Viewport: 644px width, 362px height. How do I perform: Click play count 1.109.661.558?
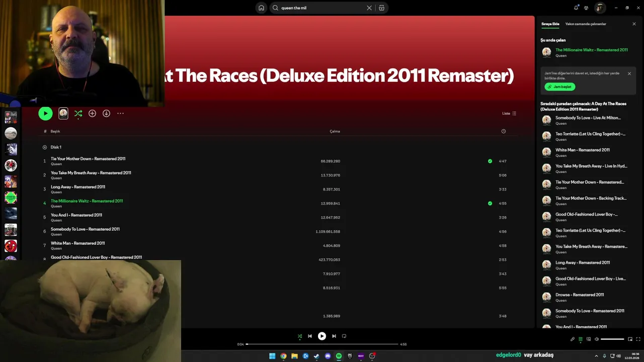(x=328, y=232)
